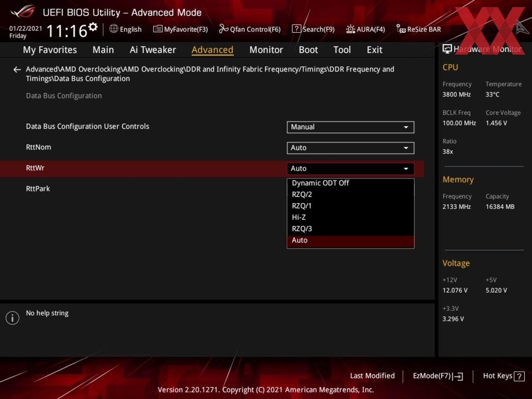The image size is (532, 399).
Task: Open the settings gear next to the clock
Action: (93, 27)
